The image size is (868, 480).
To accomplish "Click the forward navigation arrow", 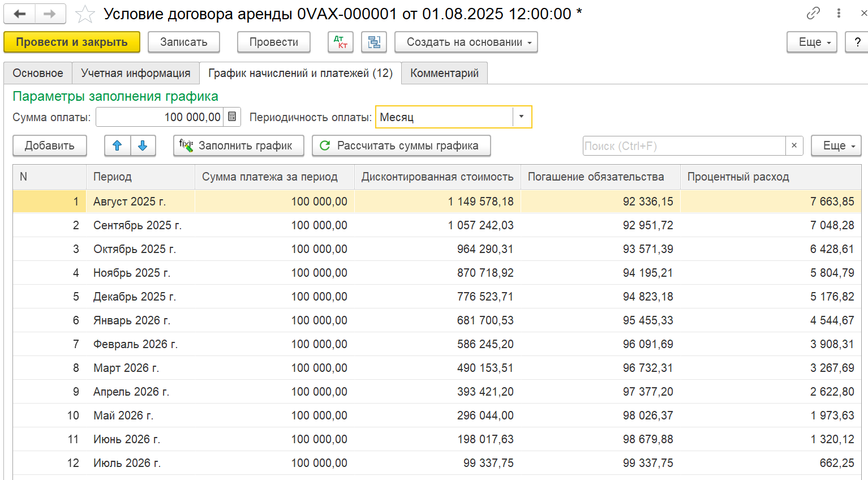I will pos(50,14).
